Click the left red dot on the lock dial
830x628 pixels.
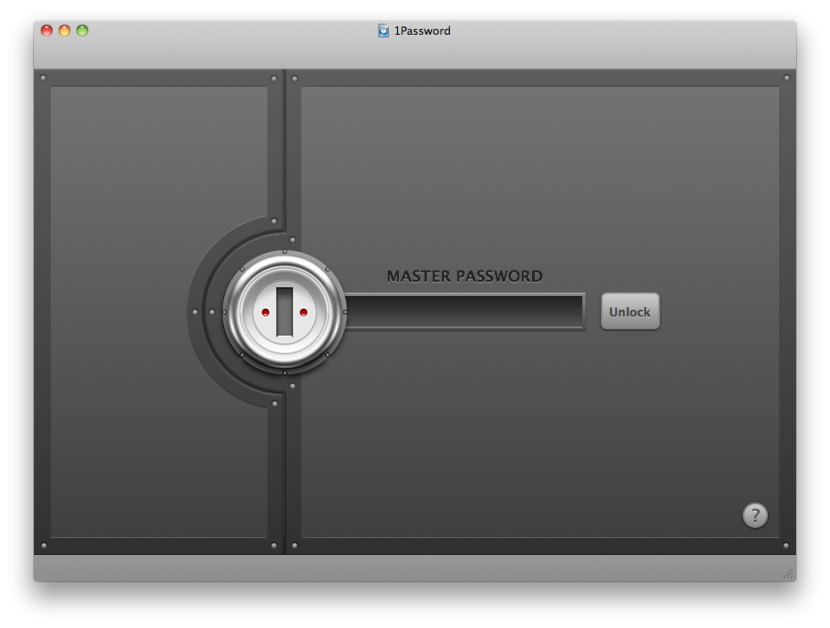coord(266,312)
